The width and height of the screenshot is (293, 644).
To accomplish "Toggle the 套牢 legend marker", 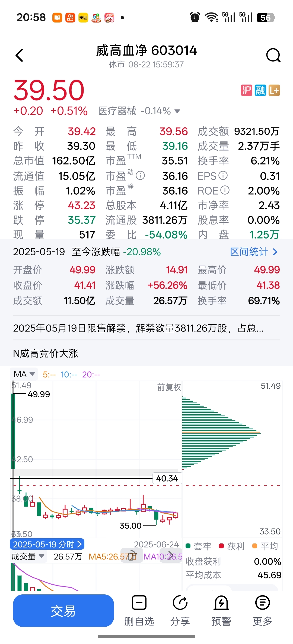I will coord(188,546).
